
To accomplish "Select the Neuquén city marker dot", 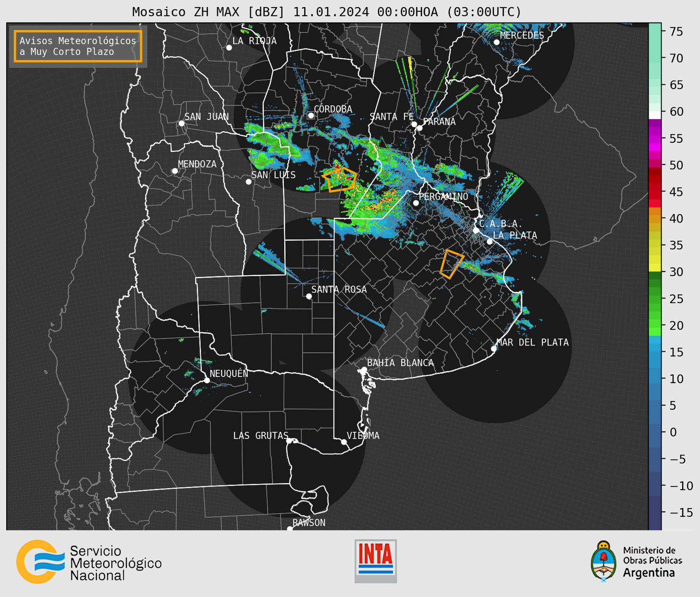I will (207, 380).
